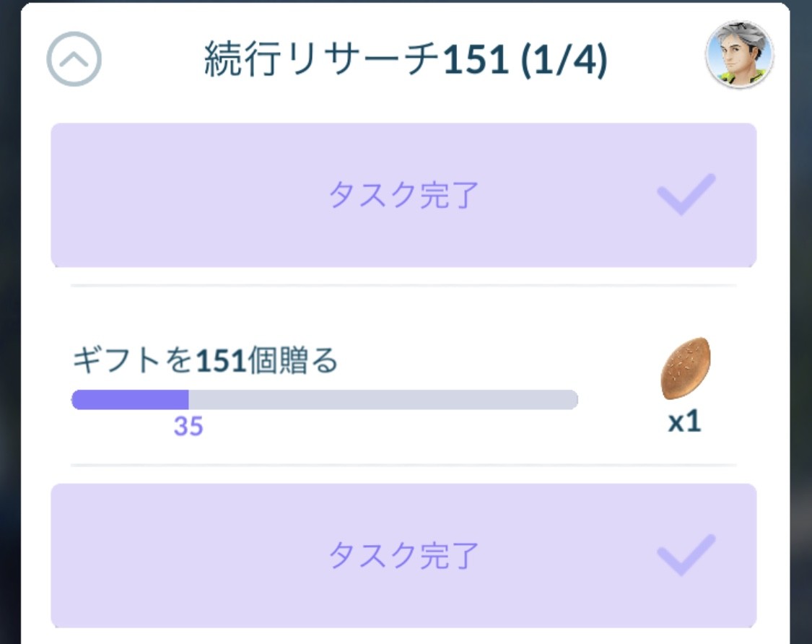Click the checkmark on the second タスク完了 banner
This screenshot has width=812, height=644.
point(686,554)
